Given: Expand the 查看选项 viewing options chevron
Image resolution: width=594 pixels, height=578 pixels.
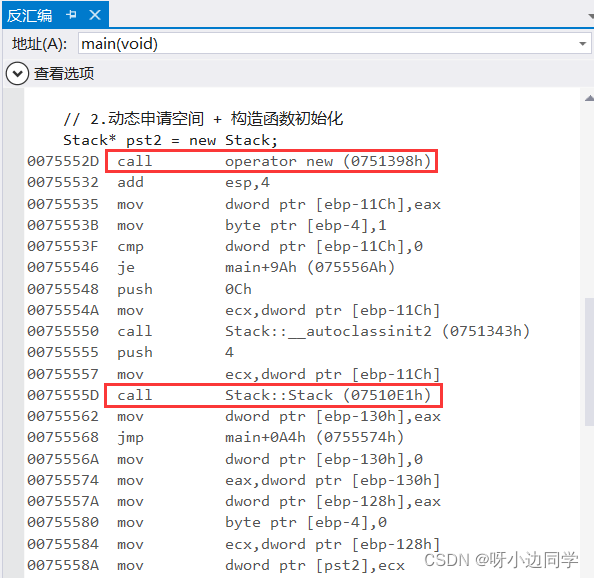Looking at the screenshot, I should (x=17, y=73).
